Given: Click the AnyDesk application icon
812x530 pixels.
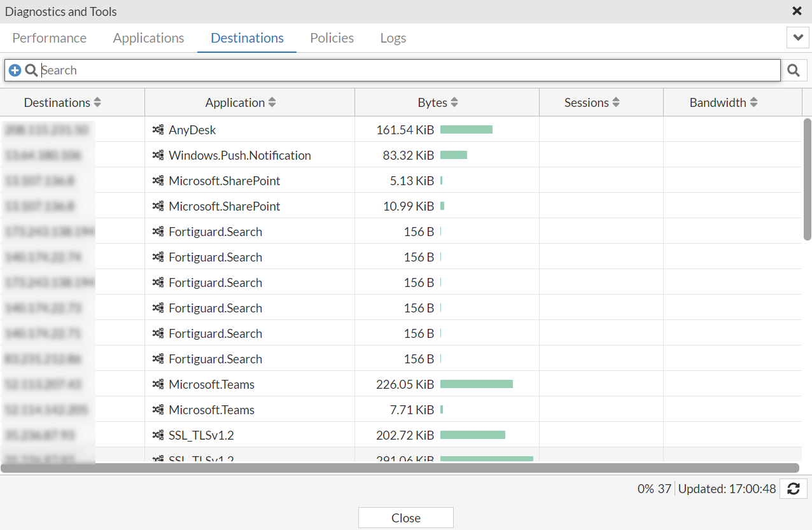Looking at the screenshot, I should tap(158, 130).
